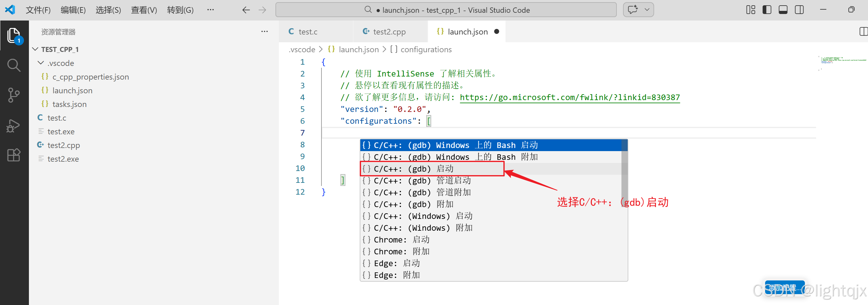868x305 pixels.
Task: Select Edge: 启动 suggestion
Action: coord(491,263)
